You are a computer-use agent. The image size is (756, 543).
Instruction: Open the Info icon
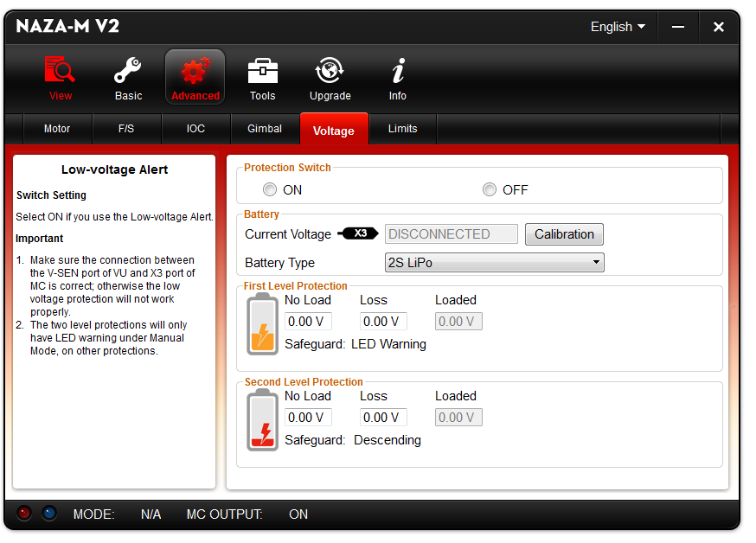[397, 71]
